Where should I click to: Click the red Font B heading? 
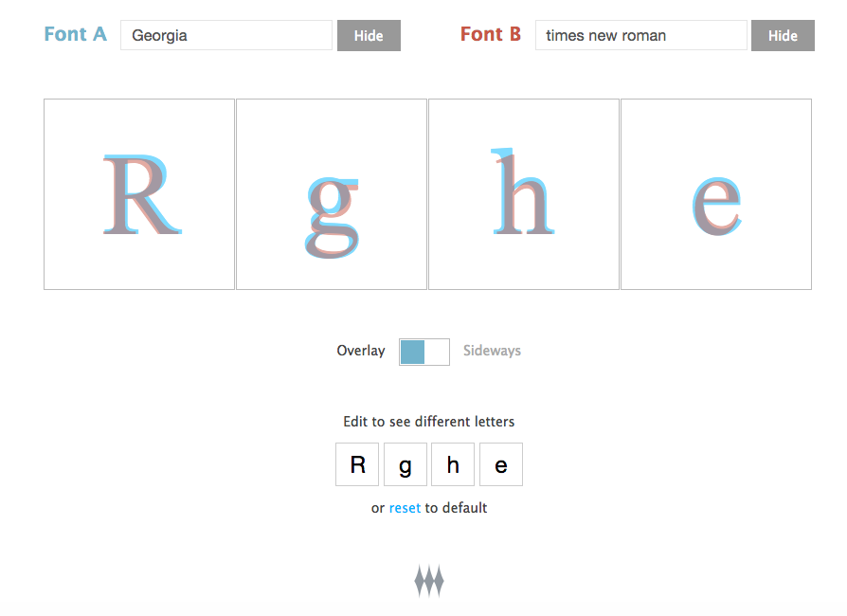(490, 34)
